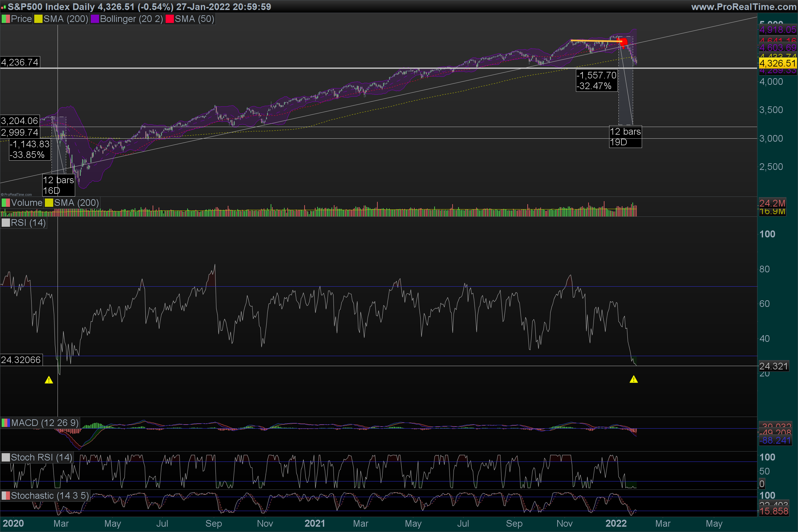Click the Stoch RSI (14) legend icon
Image resolution: width=798 pixels, height=532 pixels.
(x=5, y=458)
